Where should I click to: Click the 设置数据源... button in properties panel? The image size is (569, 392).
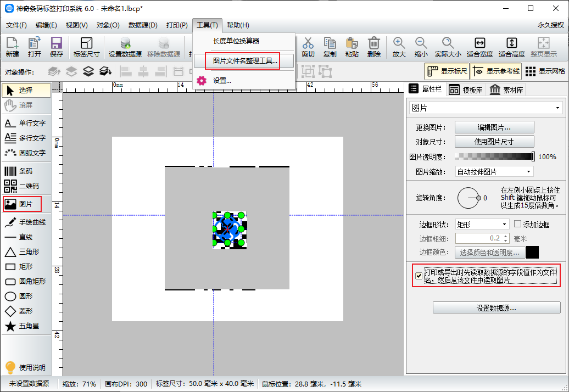coord(497,308)
